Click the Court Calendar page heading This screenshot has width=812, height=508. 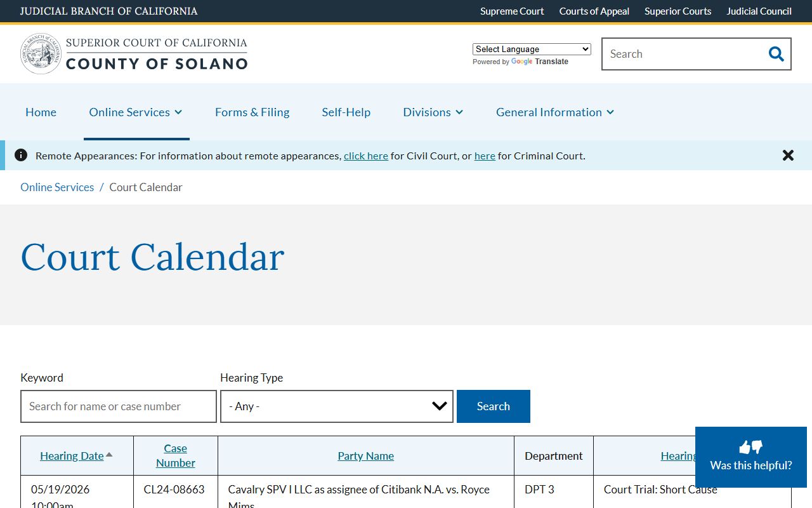[x=152, y=257]
